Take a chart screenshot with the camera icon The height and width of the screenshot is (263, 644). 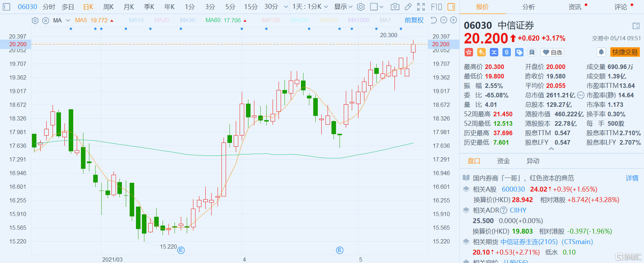(395, 7)
